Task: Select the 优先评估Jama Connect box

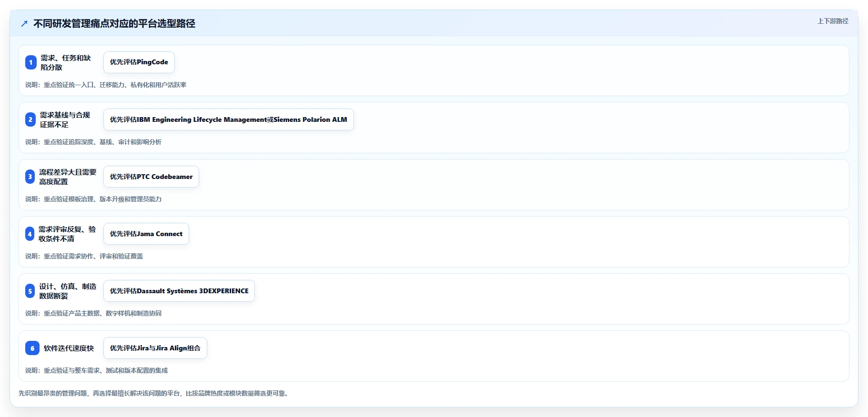Action: point(146,234)
